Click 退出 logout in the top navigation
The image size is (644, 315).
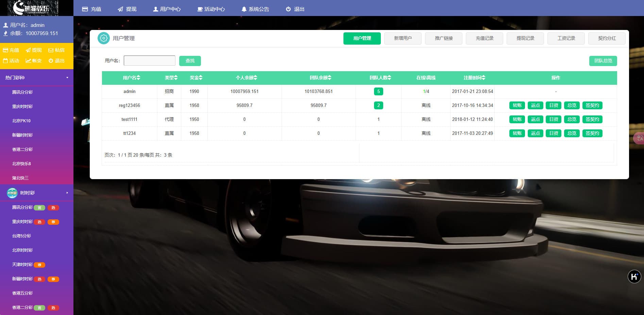click(x=295, y=9)
